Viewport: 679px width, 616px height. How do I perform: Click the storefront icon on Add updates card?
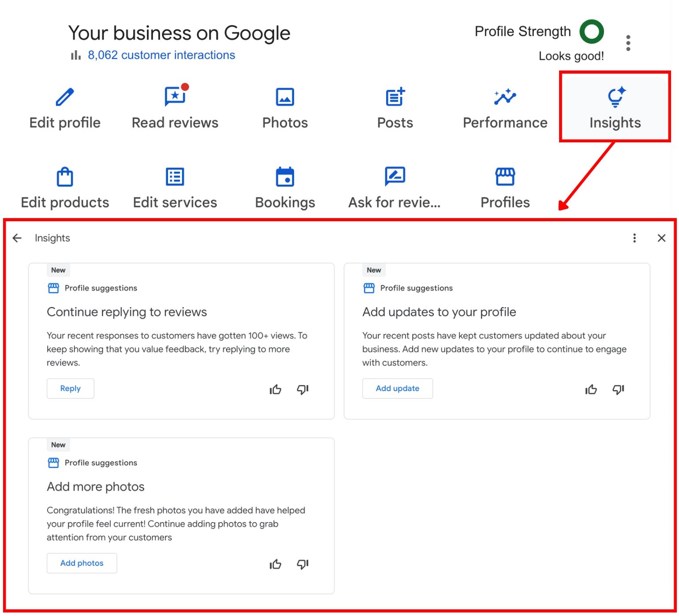369,289
